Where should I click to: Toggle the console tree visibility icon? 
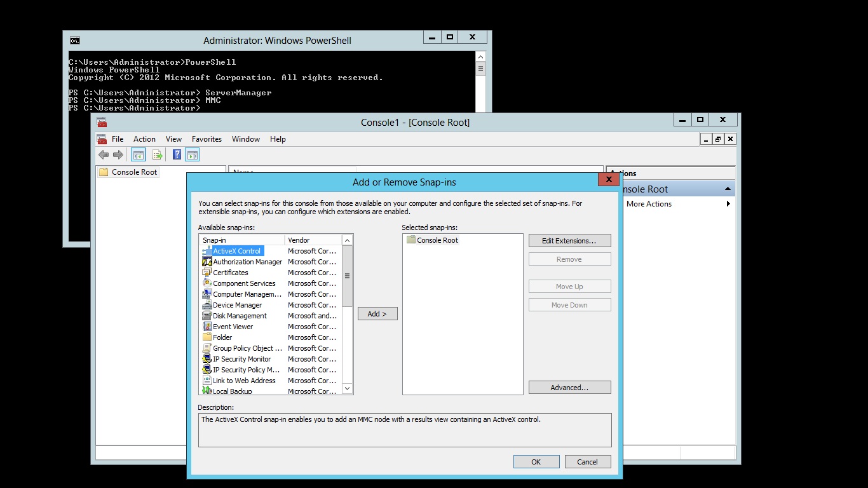138,154
